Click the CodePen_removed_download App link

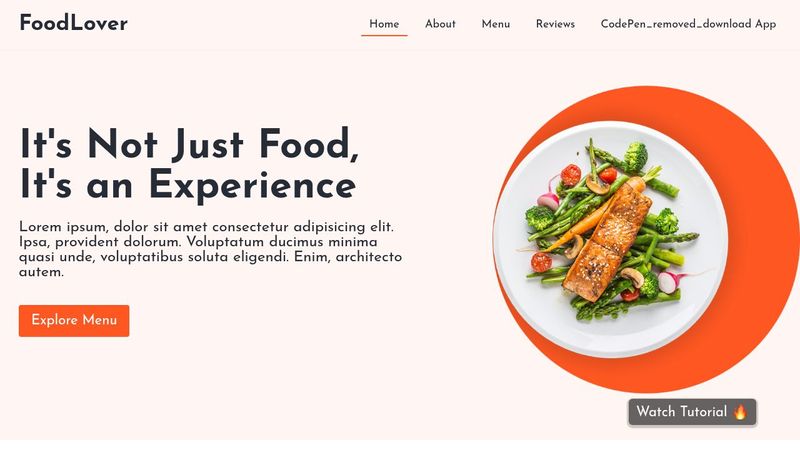coord(688,24)
